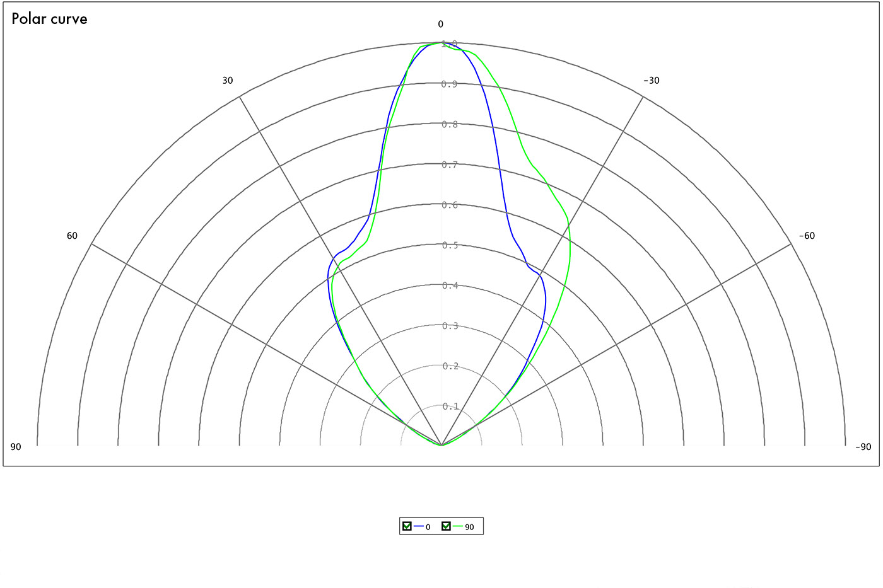Click the 0.4 radial scale label
This screenshot has height=588, width=883.
click(x=450, y=285)
